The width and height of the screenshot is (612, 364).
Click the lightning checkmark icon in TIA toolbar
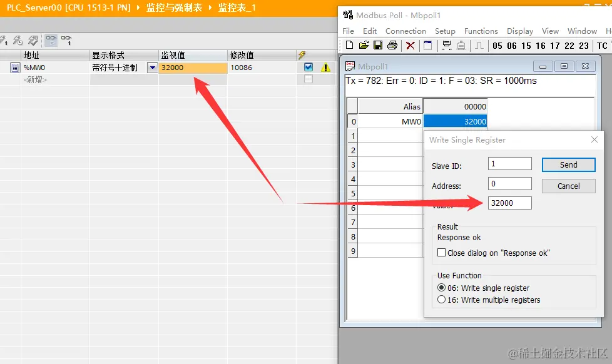33,40
